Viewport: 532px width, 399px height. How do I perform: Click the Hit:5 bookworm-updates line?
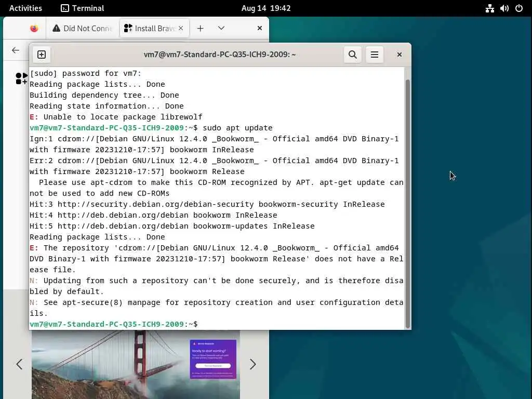point(172,226)
